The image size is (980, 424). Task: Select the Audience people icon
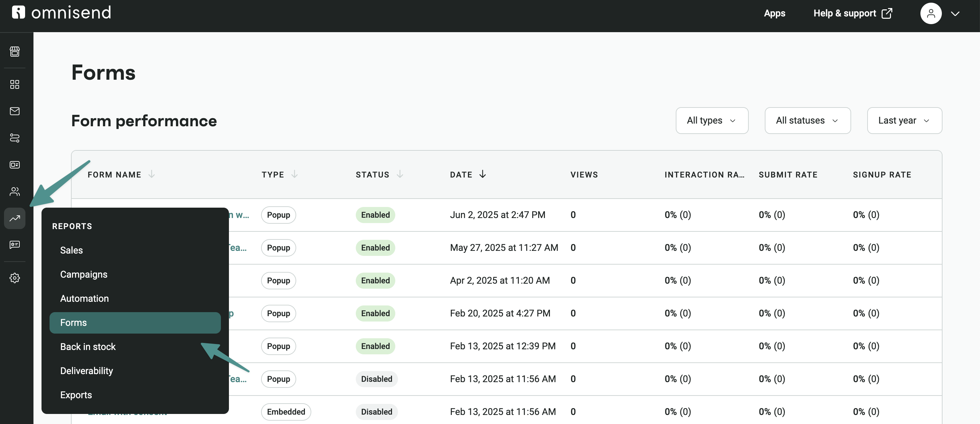pyautogui.click(x=14, y=192)
